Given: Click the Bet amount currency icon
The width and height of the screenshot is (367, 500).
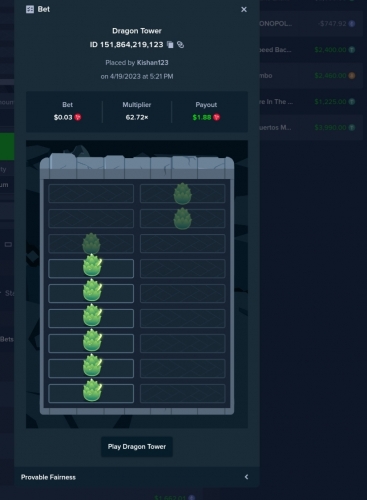Looking at the screenshot, I should [x=78, y=117].
